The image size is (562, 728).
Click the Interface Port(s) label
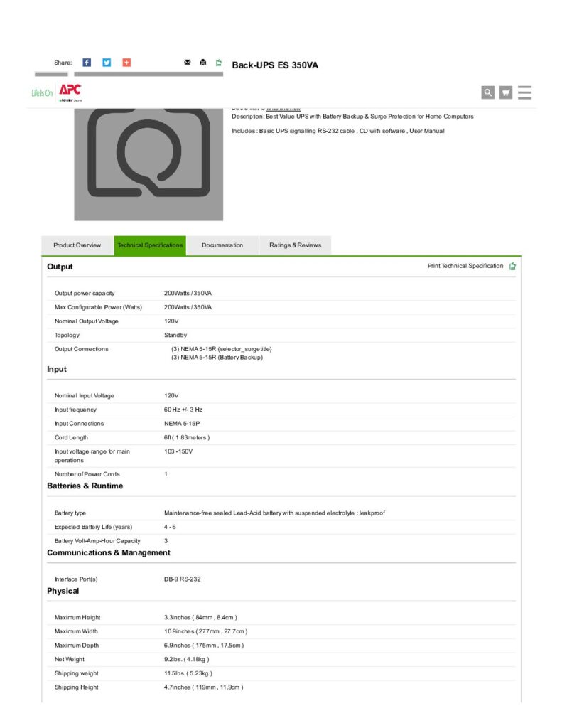76,579
